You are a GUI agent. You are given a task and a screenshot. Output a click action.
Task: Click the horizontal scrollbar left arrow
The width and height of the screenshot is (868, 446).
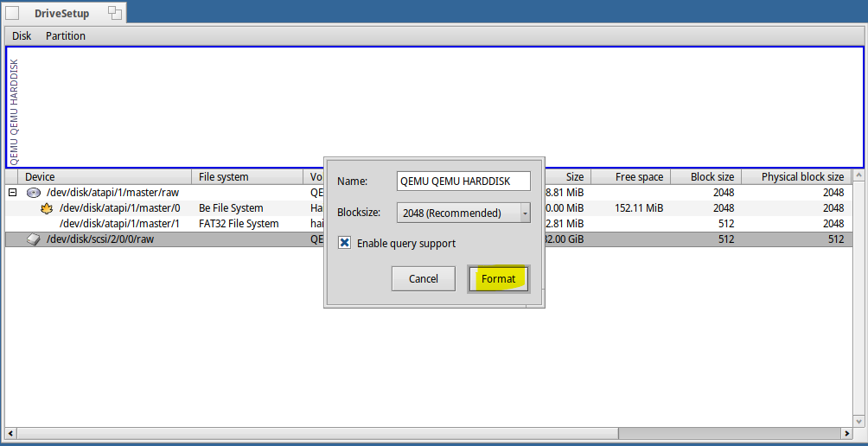(x=11, y=433)
